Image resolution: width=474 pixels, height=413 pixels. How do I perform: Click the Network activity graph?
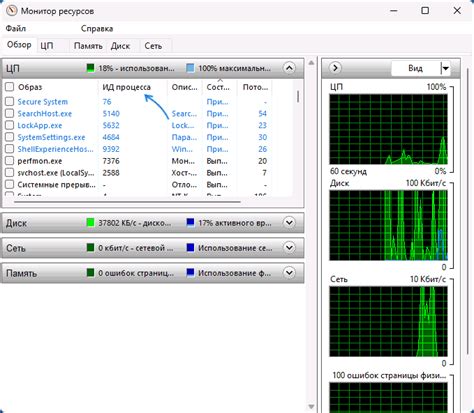pyautogui.click(x=388, y=321)
